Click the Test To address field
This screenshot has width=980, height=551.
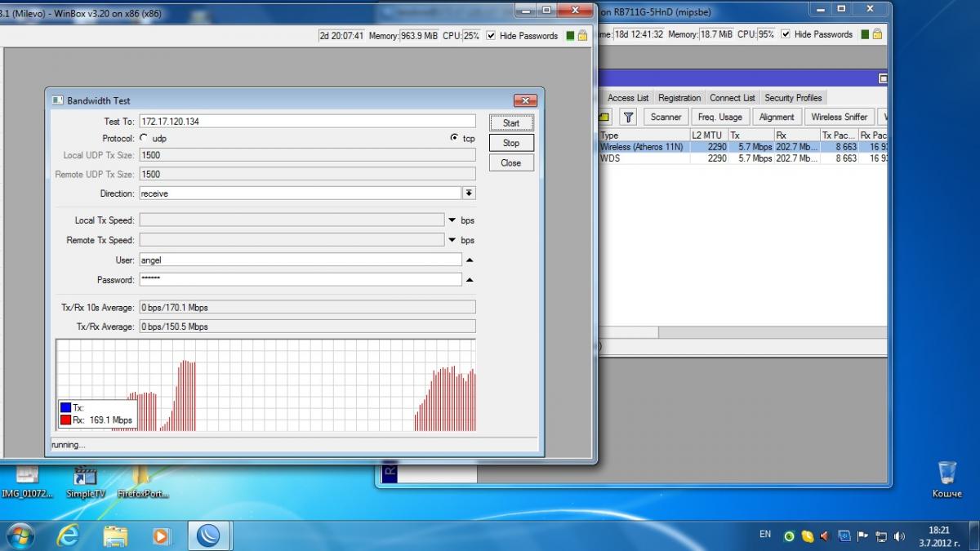coord(306,122)
